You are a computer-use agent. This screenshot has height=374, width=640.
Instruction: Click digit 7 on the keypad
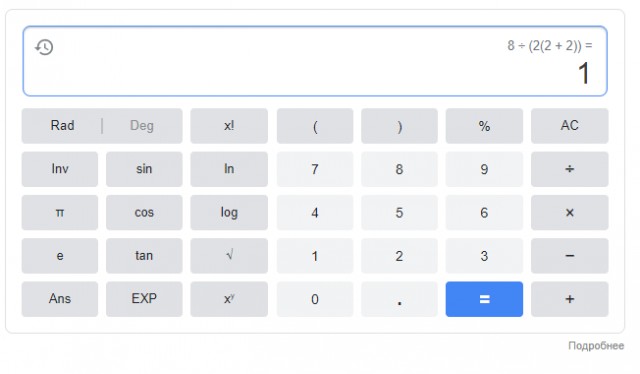click(315, 169)
